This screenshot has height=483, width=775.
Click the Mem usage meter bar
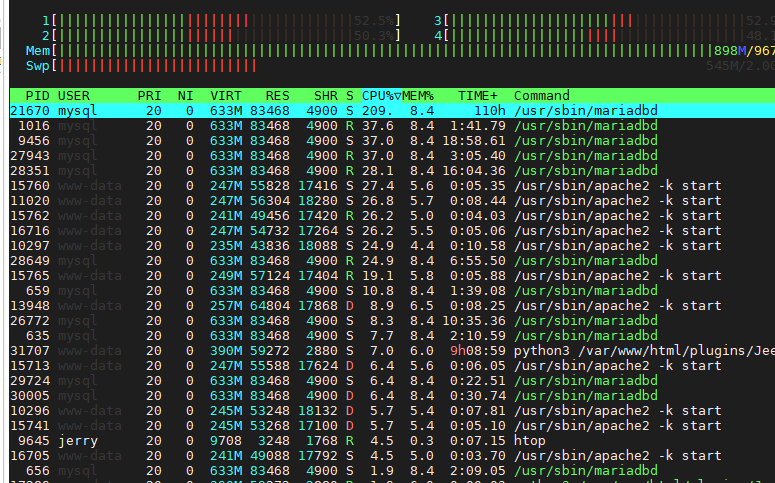click(x=400, y=50)
